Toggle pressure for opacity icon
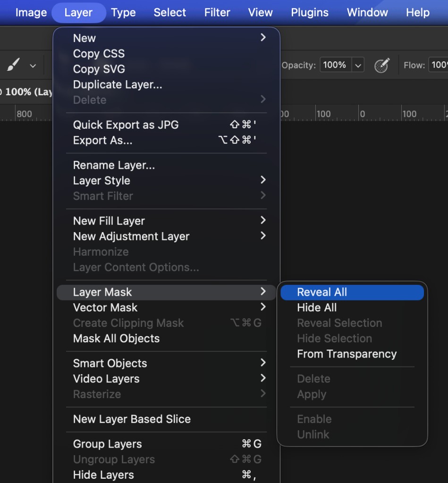This screenshot has width=448, height=483. (382, 65)
